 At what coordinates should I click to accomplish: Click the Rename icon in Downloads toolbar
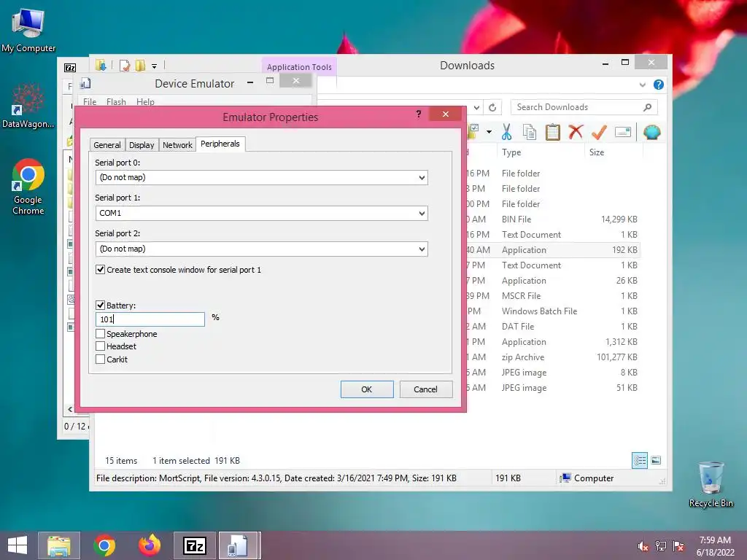[x=623, y=132]
